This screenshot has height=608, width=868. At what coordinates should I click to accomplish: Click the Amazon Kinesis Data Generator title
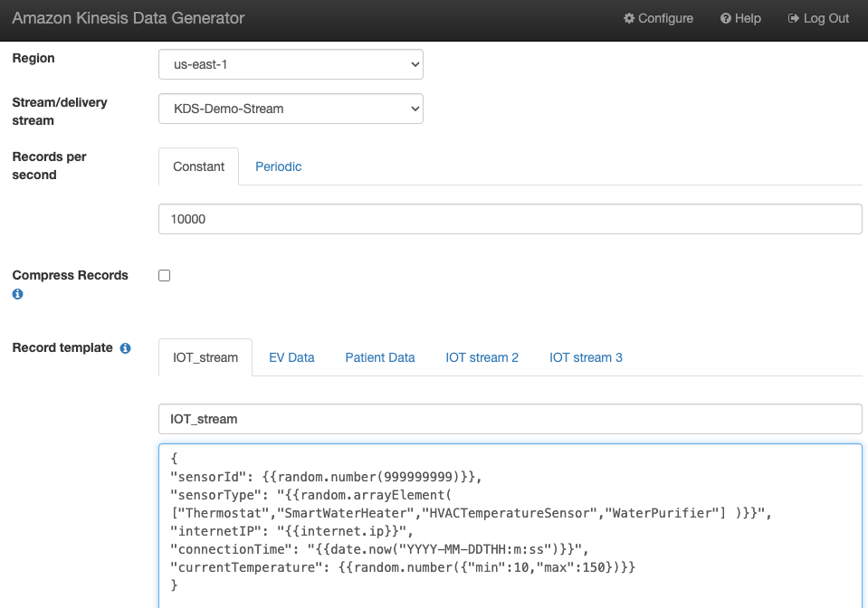click(129, 18)
